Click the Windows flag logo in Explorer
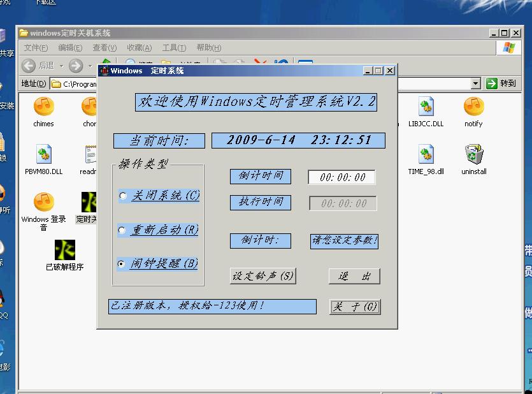532x394 pixels. tap(508, 48)
